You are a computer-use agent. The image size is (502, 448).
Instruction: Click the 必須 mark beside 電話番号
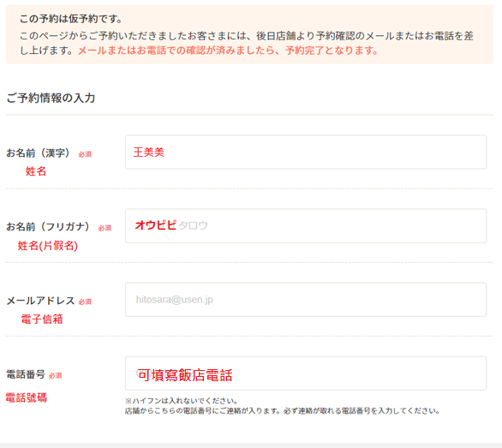55,375
